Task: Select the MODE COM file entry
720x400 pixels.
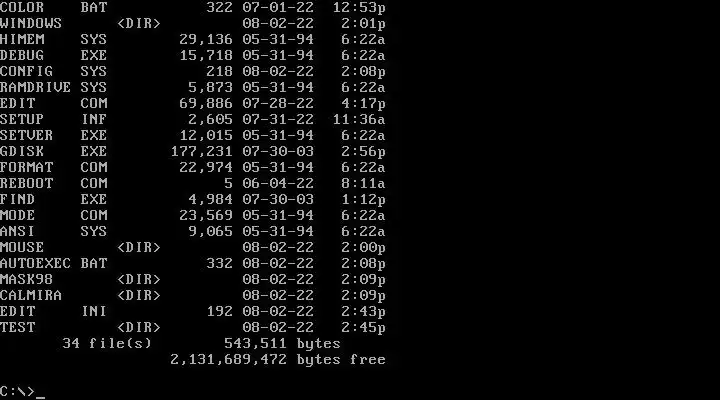Action: (x=193, y=215)
